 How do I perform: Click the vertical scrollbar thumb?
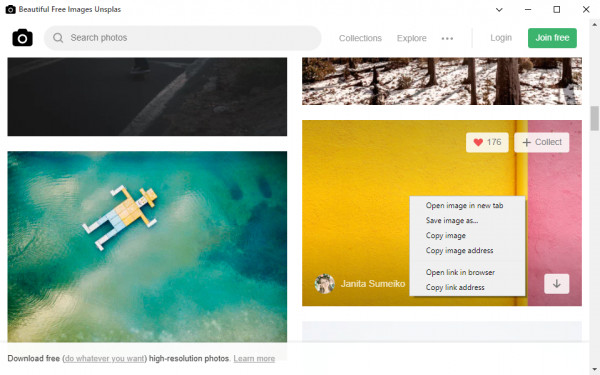[x=594, y=118]
